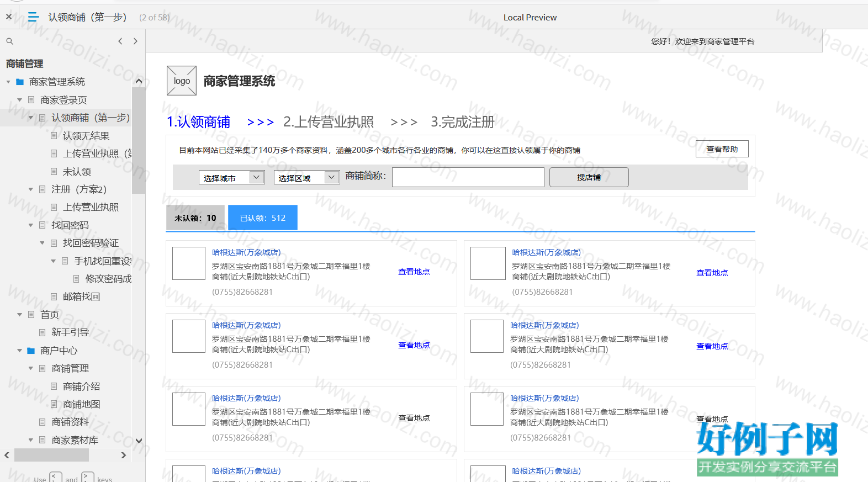Collapse the 找回密码 tree node
This screenshot has width=868, height=482.
click(30, 225)
